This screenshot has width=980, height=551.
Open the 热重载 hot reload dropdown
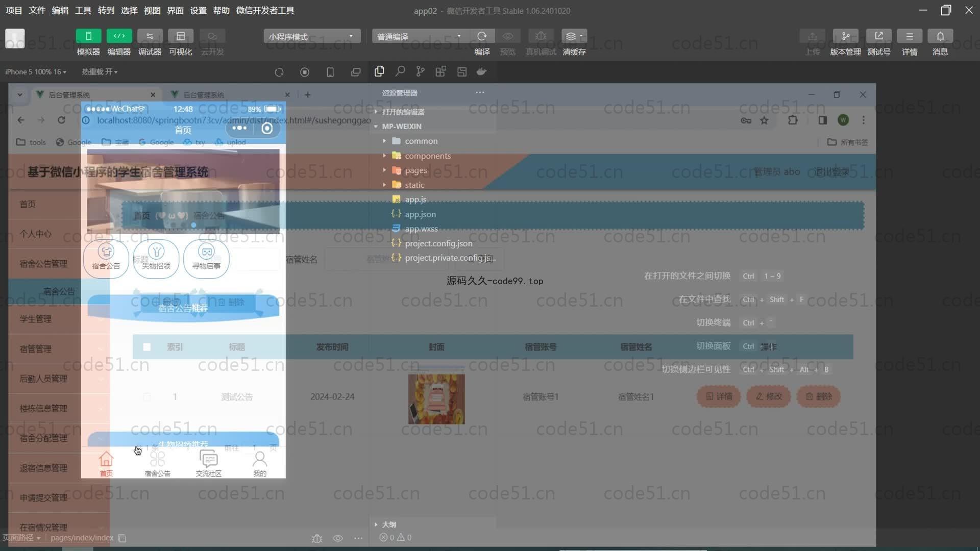100,72
